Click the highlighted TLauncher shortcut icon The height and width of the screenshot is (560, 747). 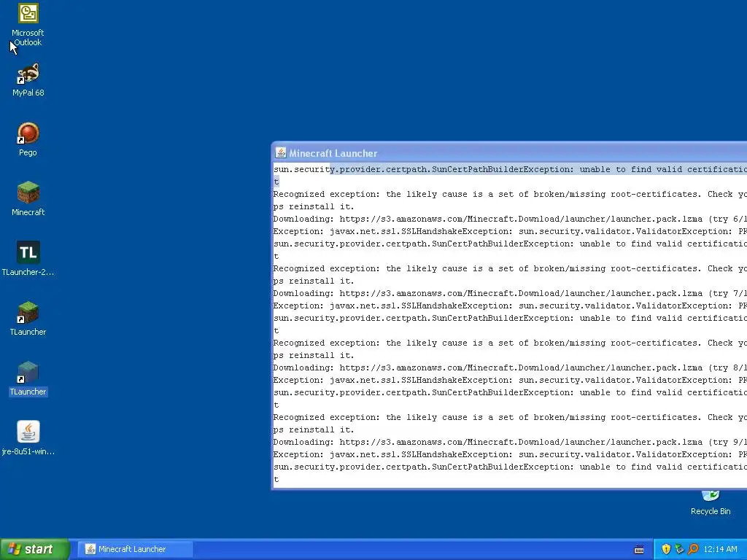coord(28,373)
